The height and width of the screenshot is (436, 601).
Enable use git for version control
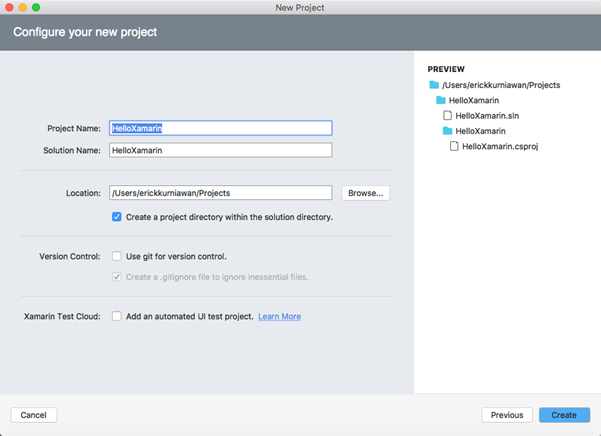point(117,256)
